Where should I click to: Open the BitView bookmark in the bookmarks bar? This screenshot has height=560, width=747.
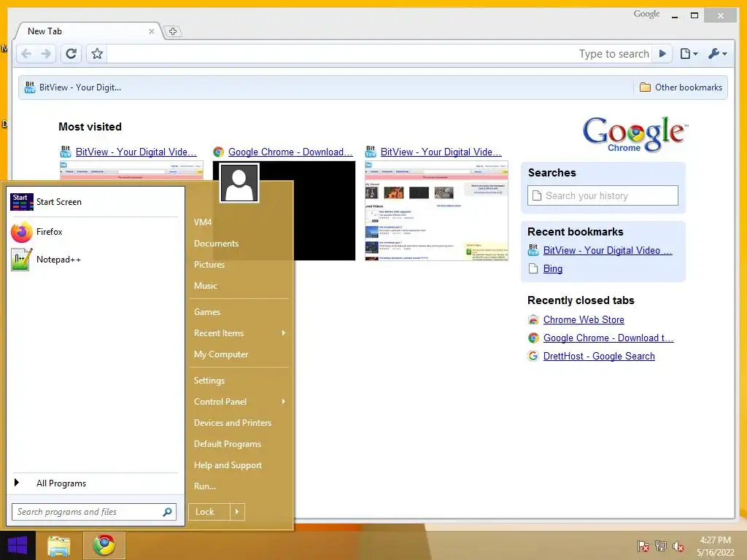pyautogui.click(x=73, y=87)
